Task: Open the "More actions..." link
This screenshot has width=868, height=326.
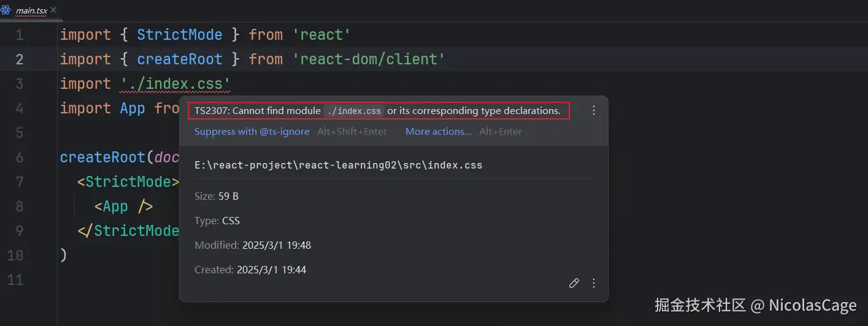Action: (438, 132)
